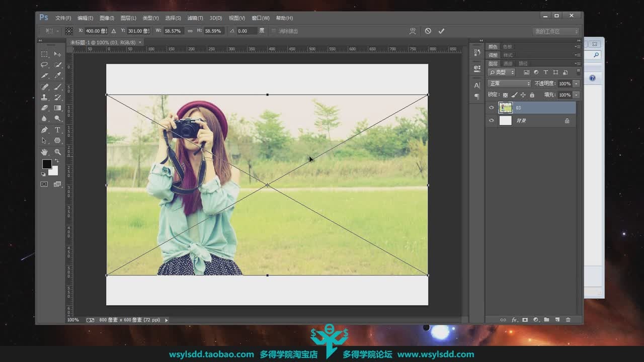Switch to the 通道 tab

point(508,64)
